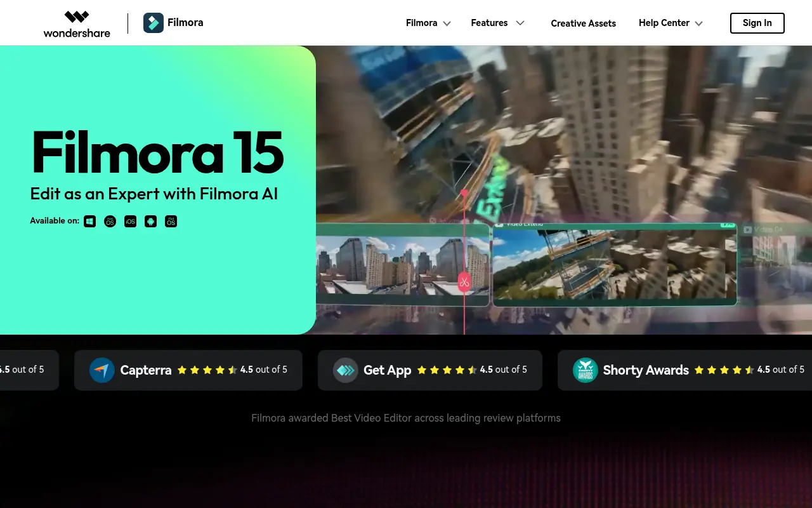Click the Wondershare logo
Screen dimensions: 812x508
coord(77,23)
